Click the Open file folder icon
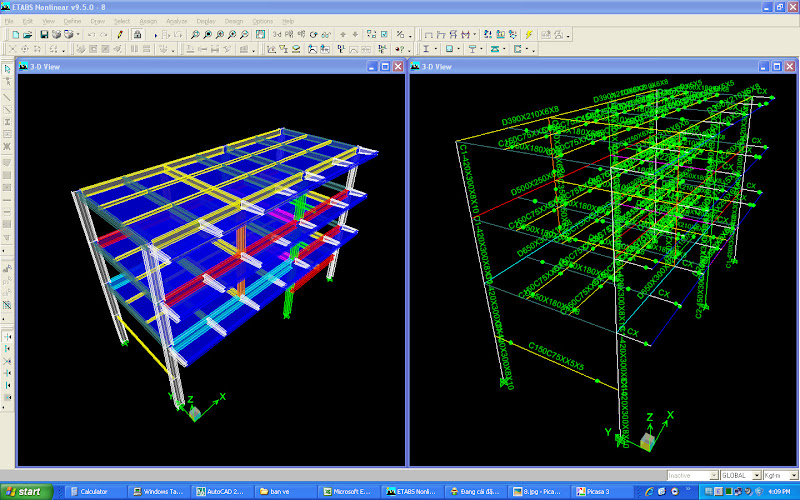Screen dimensions: 800x500 click(x=28, y=34)
